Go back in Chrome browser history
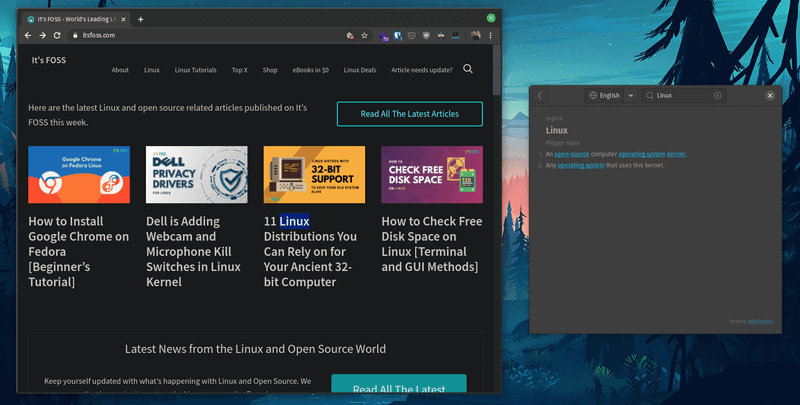800x405 pixels. tap(28, 35)
